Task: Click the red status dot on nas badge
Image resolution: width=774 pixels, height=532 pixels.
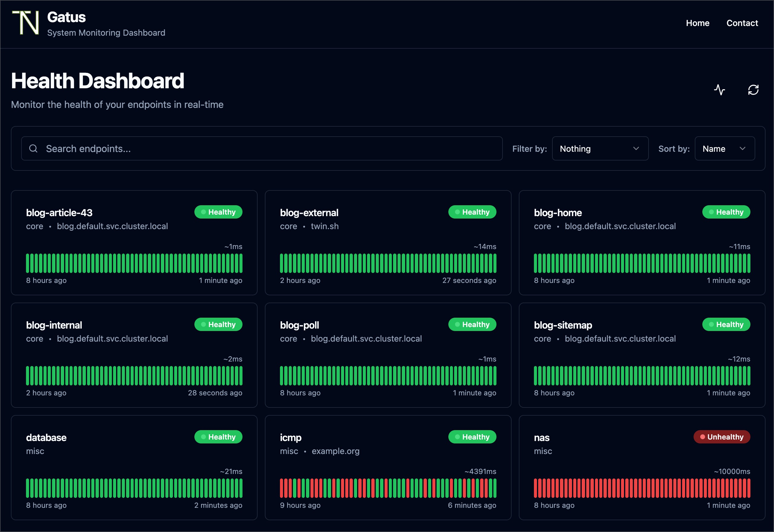Action: [703, 437]
